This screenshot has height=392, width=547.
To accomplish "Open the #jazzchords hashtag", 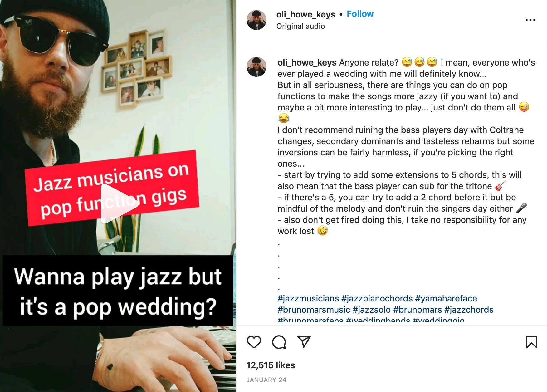I will coord(469,310).
